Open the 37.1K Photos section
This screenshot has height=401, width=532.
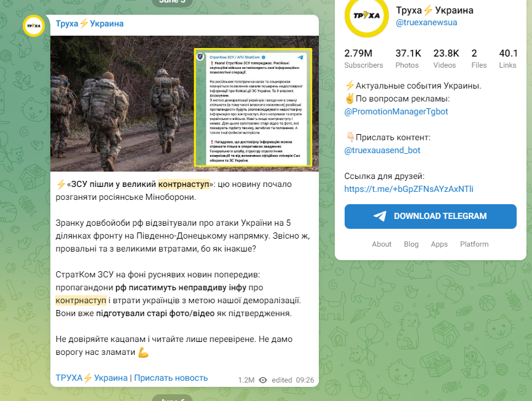408,59
